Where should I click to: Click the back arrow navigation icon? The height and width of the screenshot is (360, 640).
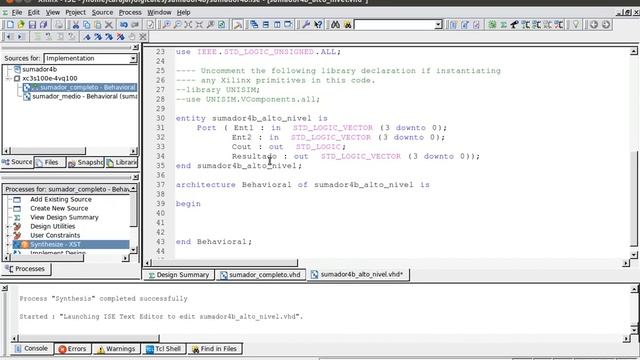(x=594, y=25)
